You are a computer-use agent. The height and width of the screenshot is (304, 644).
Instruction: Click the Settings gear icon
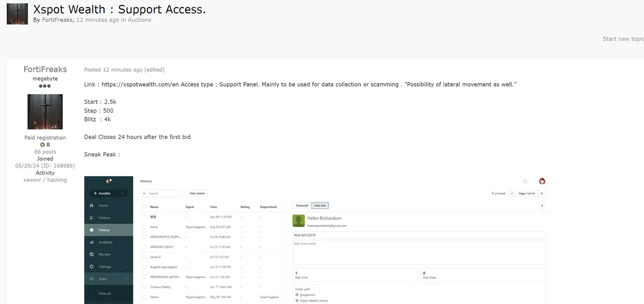[92, 266]
